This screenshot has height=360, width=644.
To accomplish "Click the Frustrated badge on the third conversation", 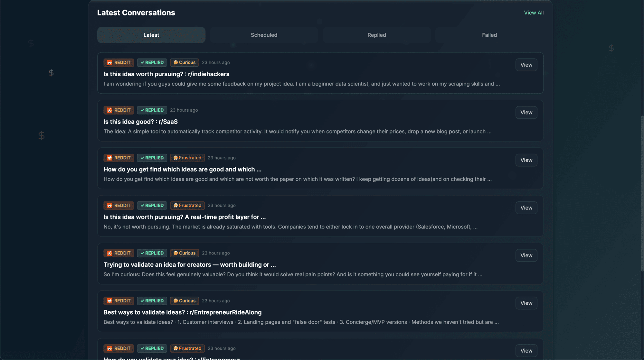I will click(x=187, y=158).
